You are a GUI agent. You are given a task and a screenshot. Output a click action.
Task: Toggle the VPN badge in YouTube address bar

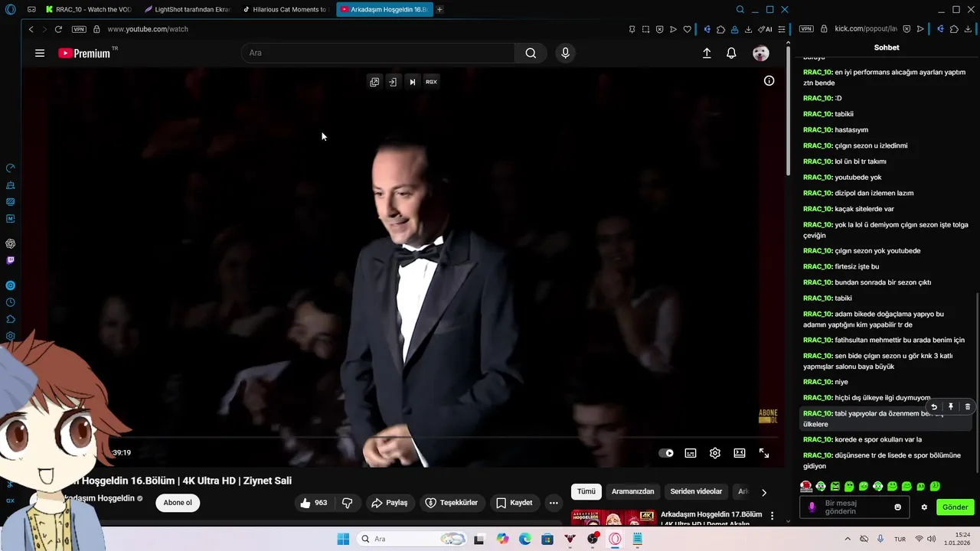(79, 29)
